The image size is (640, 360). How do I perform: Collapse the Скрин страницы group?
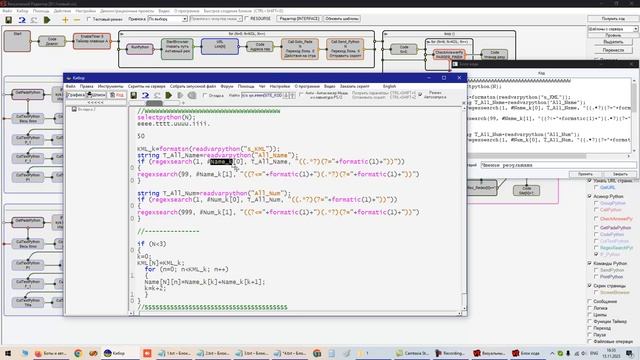[589, 286]
